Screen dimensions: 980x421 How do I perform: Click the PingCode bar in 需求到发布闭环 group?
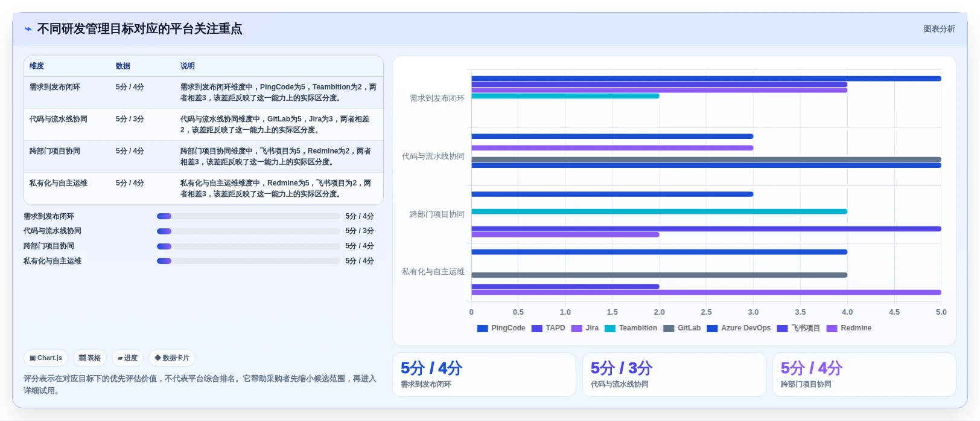tap(706, 79)
